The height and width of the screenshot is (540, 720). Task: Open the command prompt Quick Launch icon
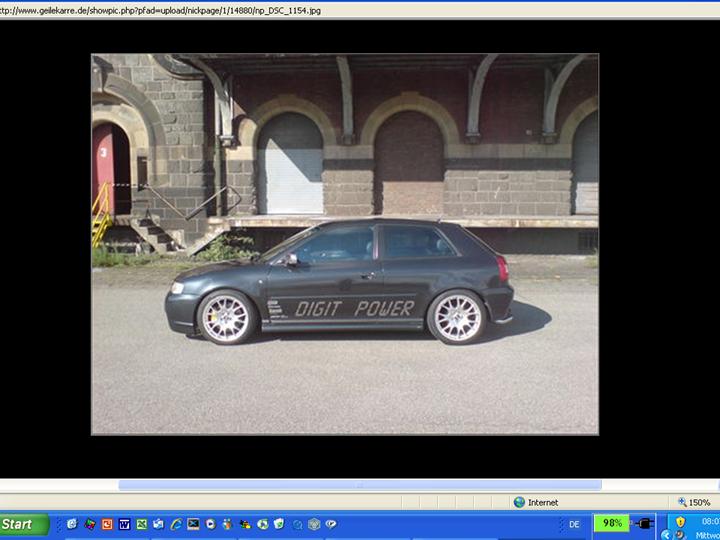point(193,524)
